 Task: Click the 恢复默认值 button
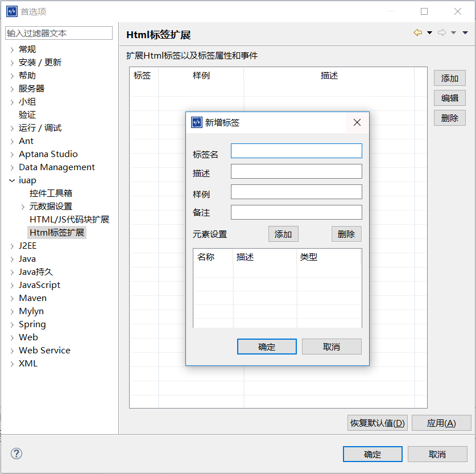(x=377, y=423)
